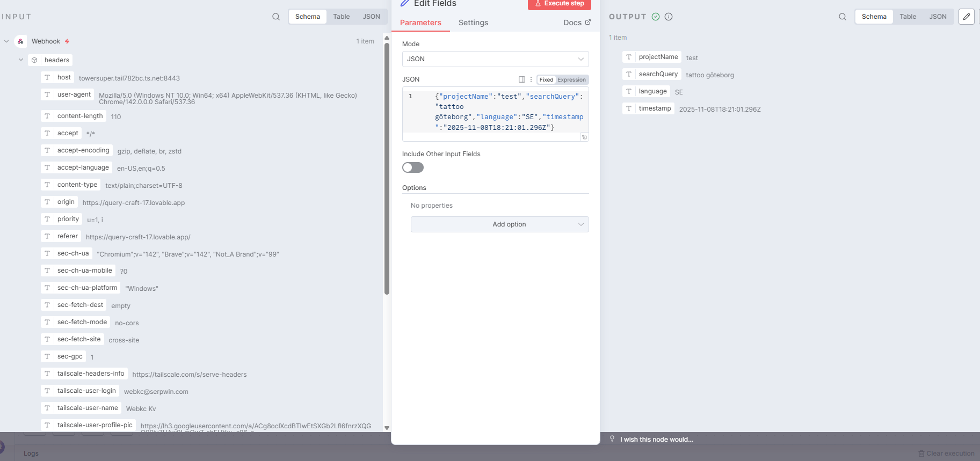Viewport: 980px width, 461px height.
Task: Collapse the headers tree node
Action: click(x=21, y=60)
